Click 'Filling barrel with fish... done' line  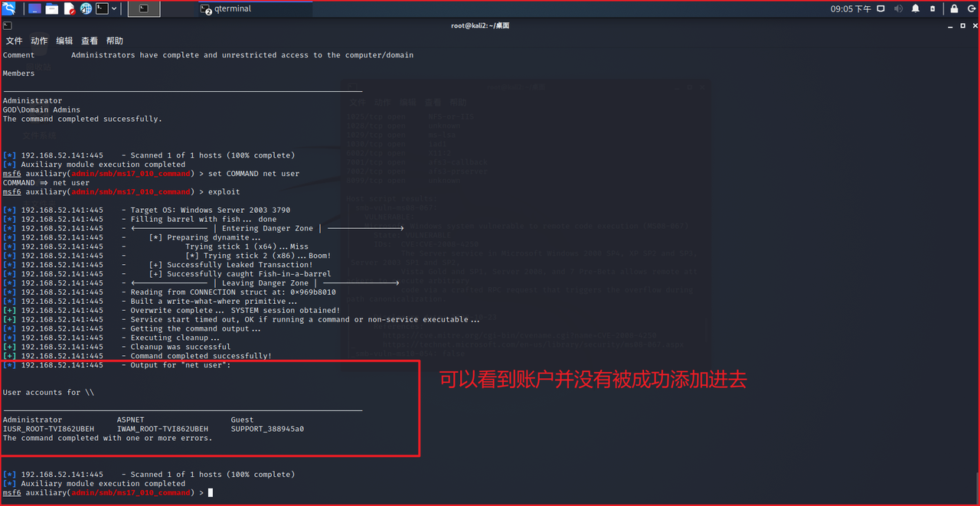[x=204, y=219]
